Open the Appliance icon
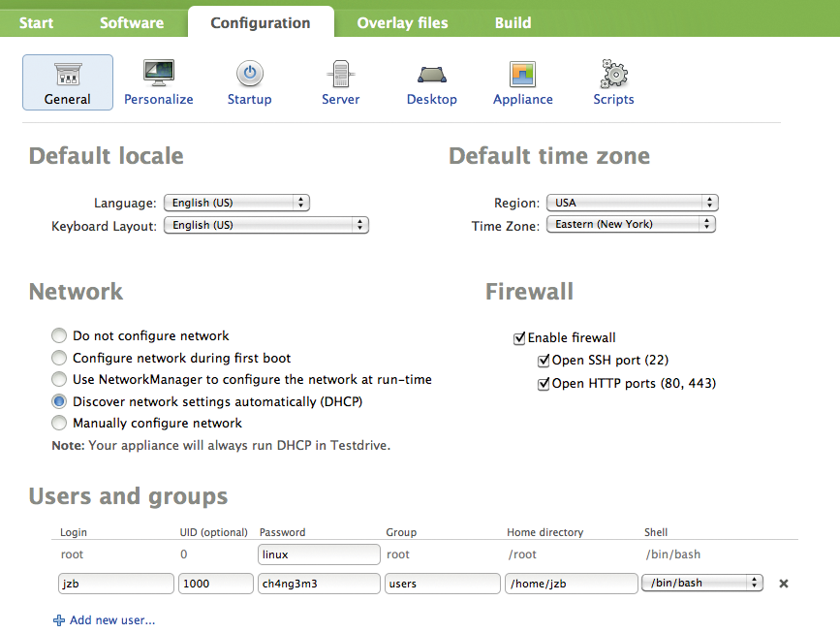 point(523,74)
